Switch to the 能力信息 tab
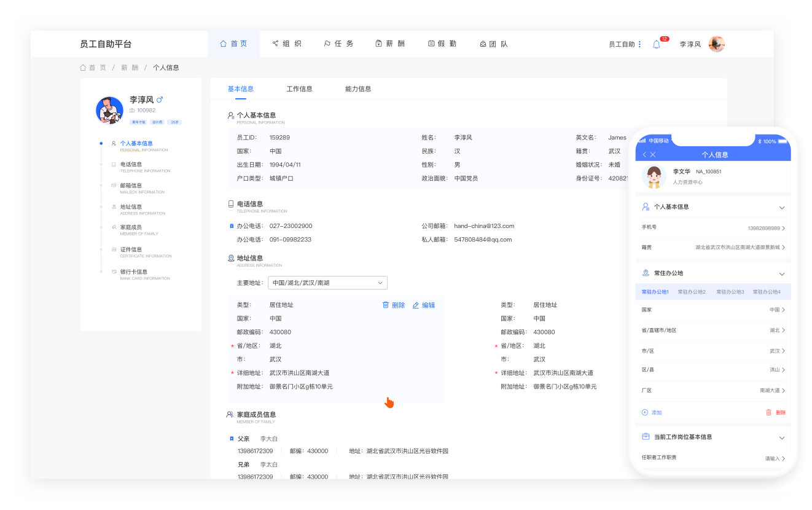The width and height of the screenshot is (812, 510). [359, 89]
